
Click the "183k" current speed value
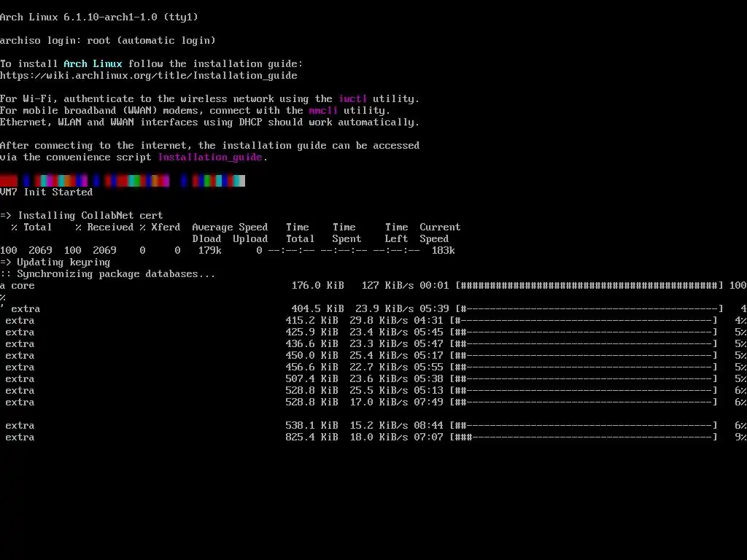click(x=443, y=251)
